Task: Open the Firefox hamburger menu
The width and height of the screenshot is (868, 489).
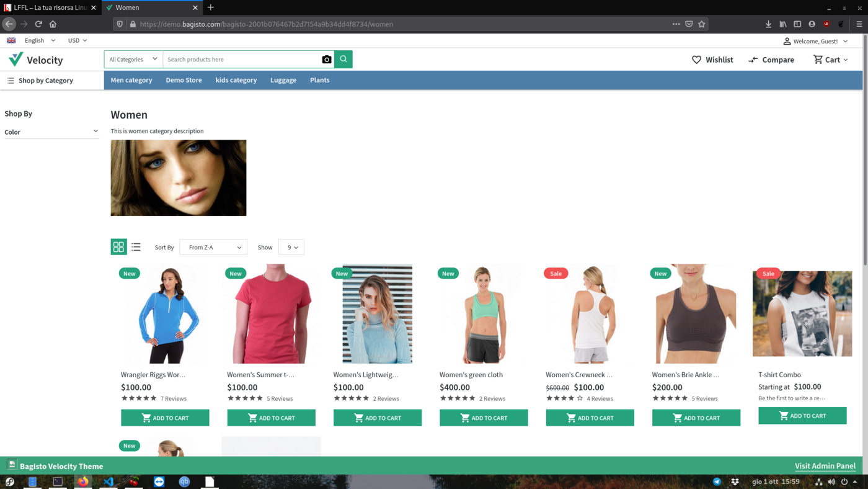Action: tap(859, 24)
